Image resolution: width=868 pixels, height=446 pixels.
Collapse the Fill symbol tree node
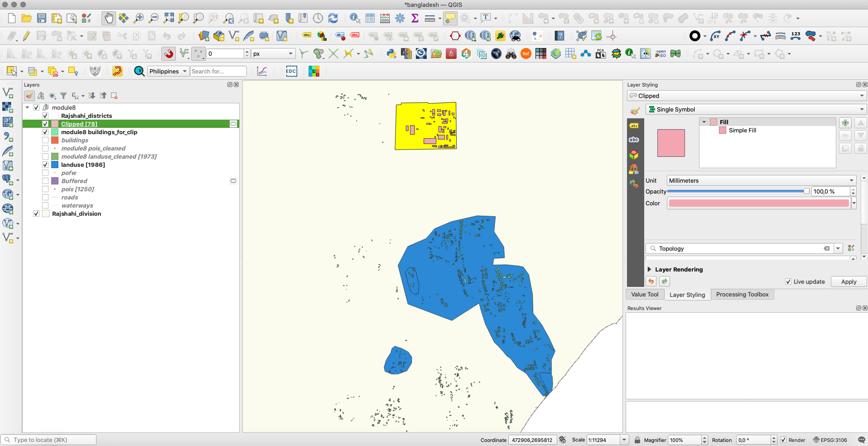point(704,122)
